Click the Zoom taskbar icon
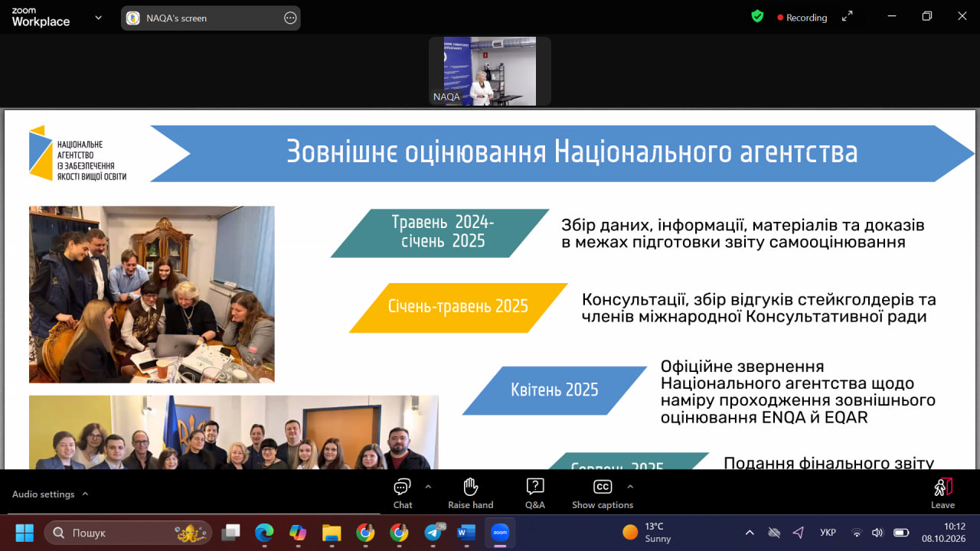980x551 pixels. click(500, 533)
